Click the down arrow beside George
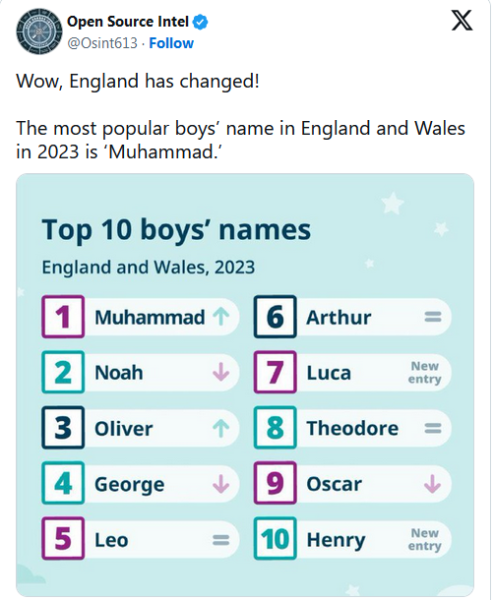The image size is (494, 600). [x=221, y=484]
